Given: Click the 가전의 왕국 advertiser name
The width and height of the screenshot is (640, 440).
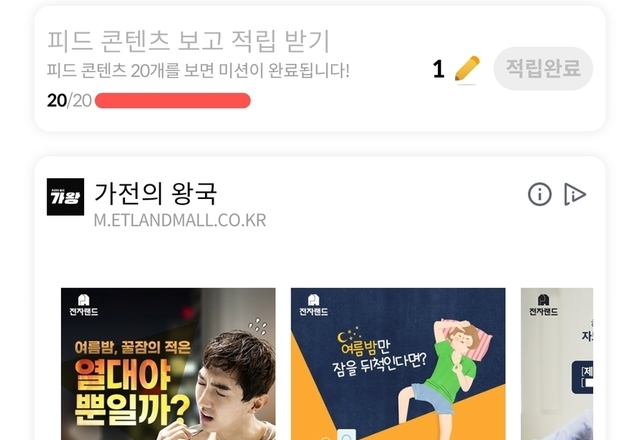Looking at the screenshot, I should point(156,193).
